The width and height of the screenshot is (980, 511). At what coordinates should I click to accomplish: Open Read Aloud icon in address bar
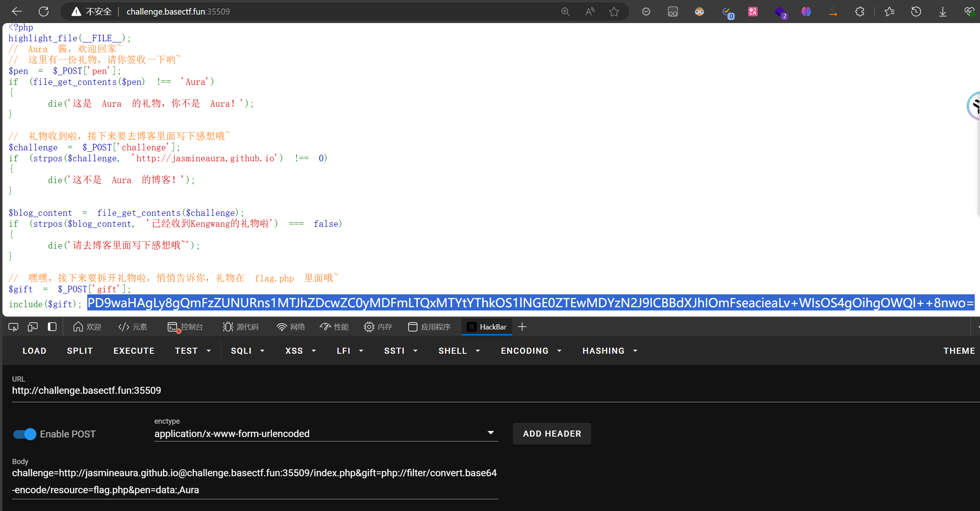(x=590, y=12)
